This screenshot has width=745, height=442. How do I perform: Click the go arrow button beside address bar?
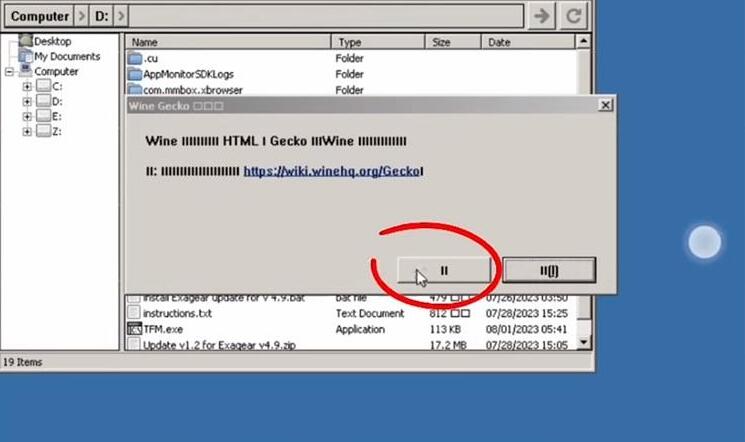[x=543, y=16]
